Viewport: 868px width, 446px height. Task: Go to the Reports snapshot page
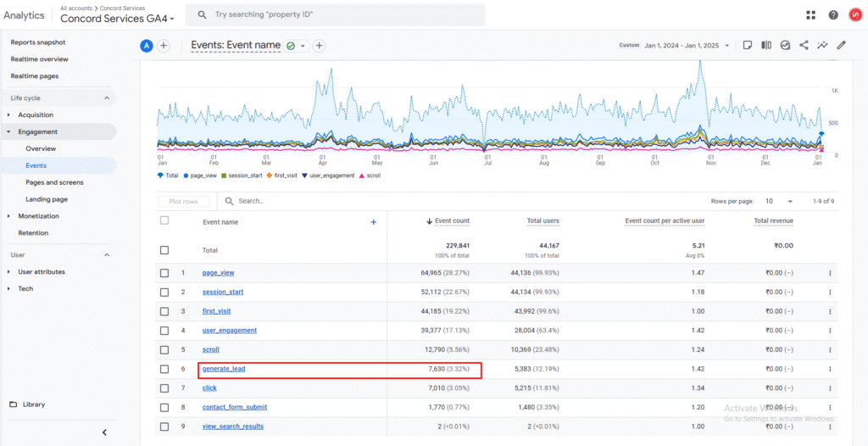(x=38, y=42)
